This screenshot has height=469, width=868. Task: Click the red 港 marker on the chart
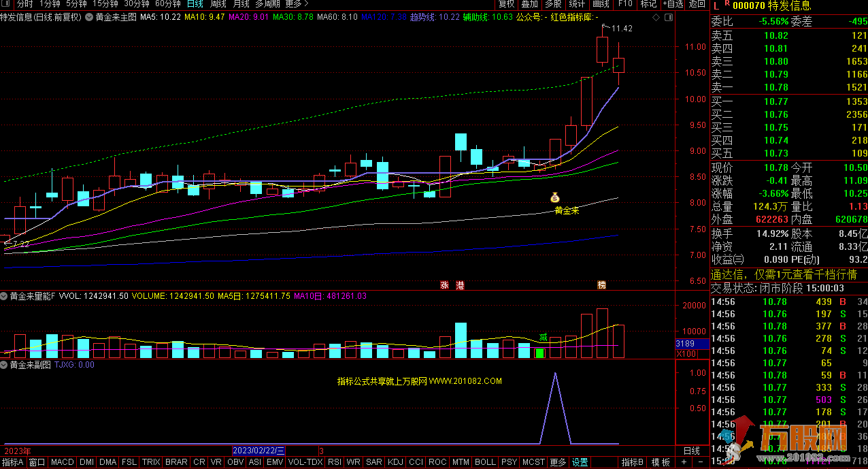point(460,285)
